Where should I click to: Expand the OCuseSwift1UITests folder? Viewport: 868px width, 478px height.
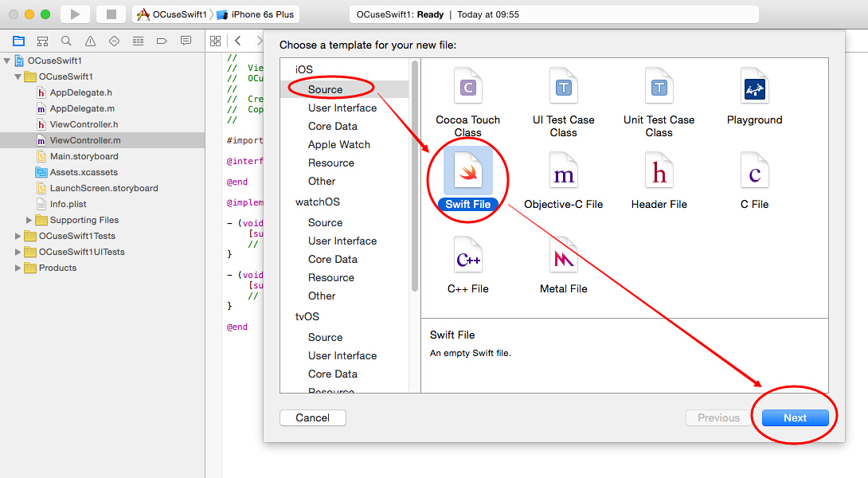point(18,252)
